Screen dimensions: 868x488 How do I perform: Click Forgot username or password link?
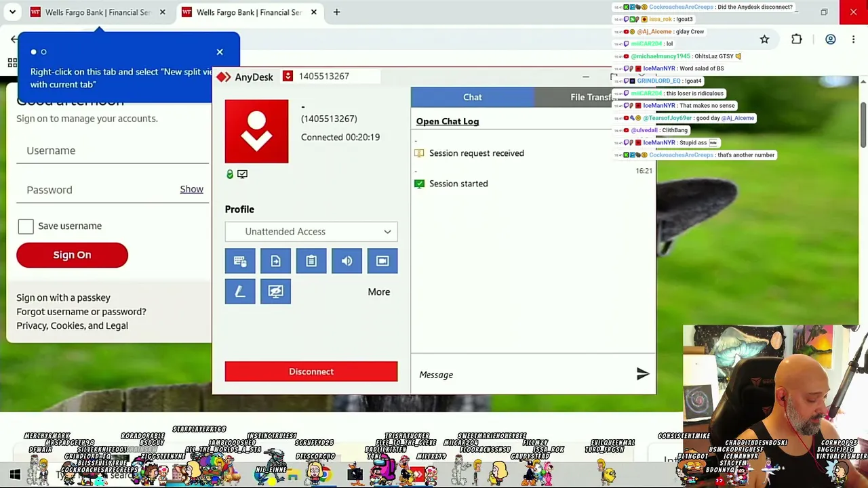(x=81, y=312)
